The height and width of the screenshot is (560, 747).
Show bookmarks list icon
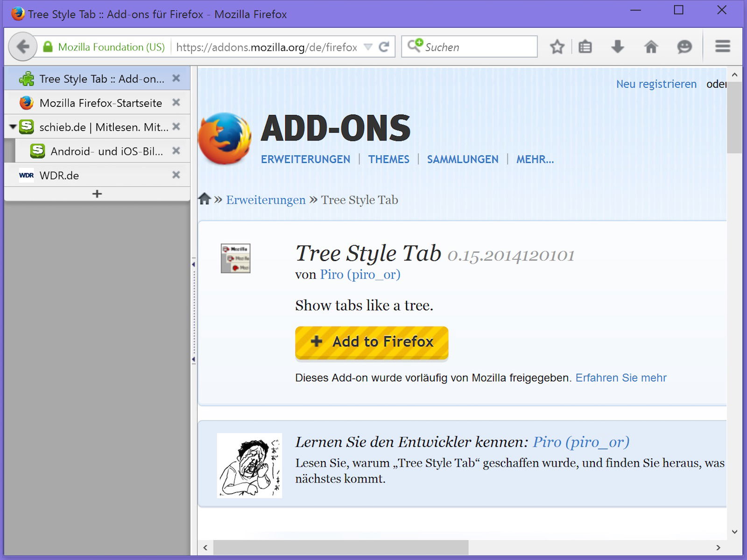pyautogui.click(x=585, y=47)
